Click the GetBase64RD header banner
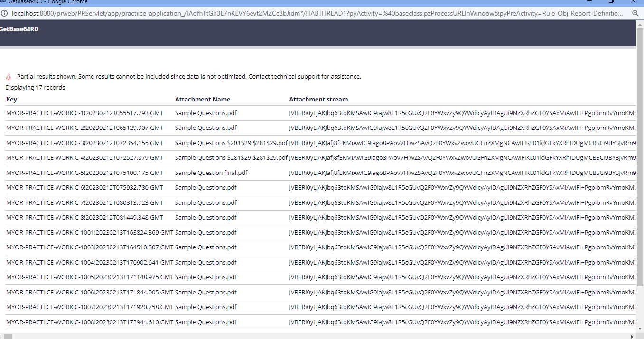The image size is (644, 339). pos(19,29)
